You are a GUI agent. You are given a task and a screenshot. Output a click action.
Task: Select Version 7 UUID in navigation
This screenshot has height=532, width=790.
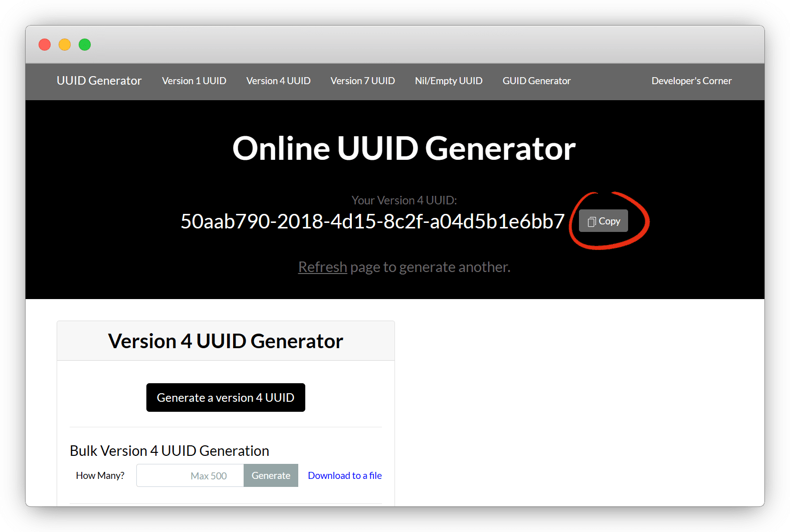point(362,81)
